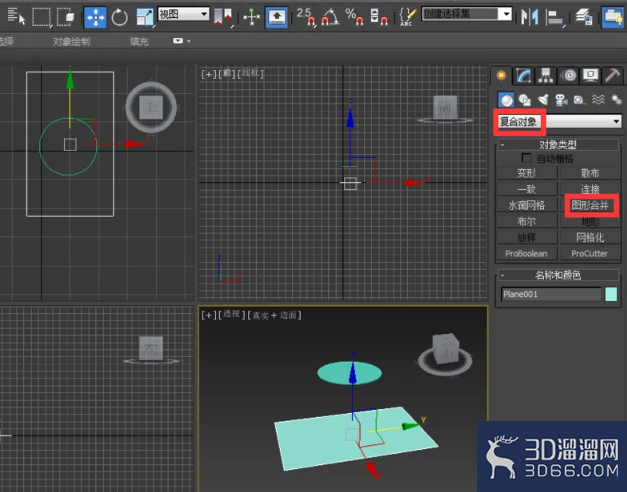
Task: Activate the Select and Scale tool
Action: pos(145,17)
